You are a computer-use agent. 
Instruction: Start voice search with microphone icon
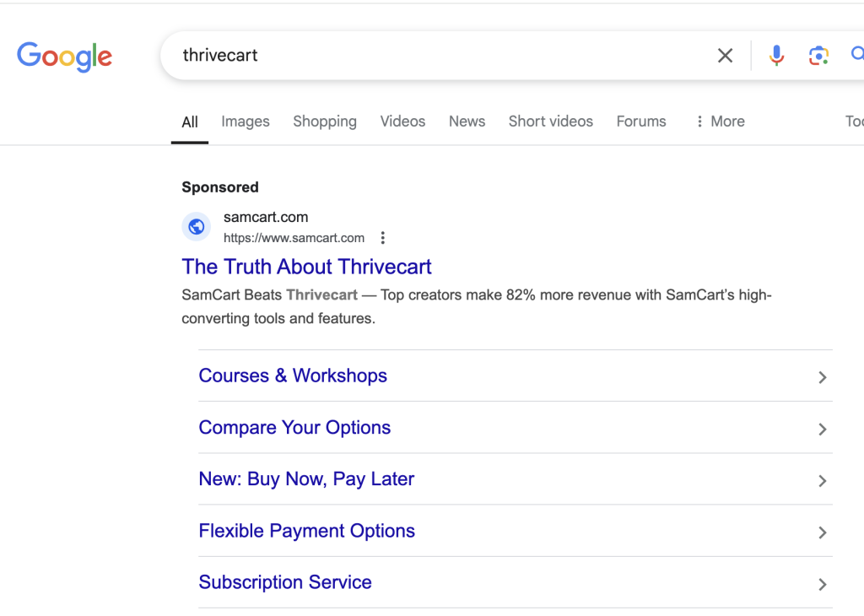click(x=776, y=55)
